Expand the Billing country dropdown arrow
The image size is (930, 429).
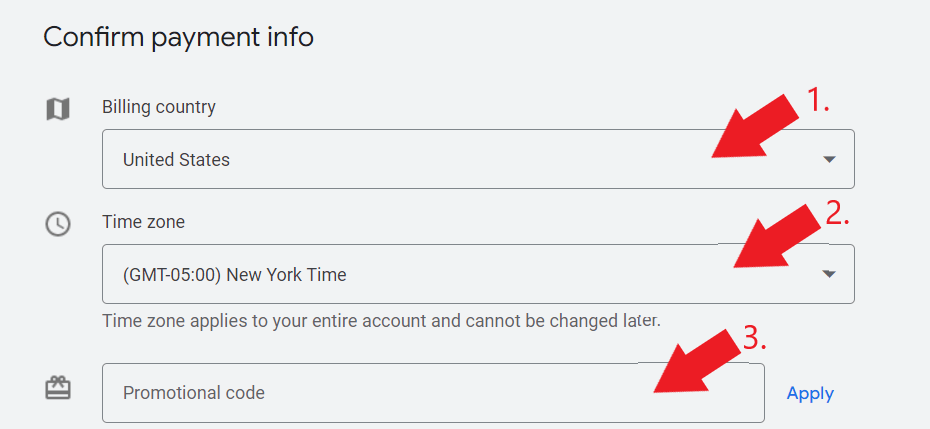point(829,159)
